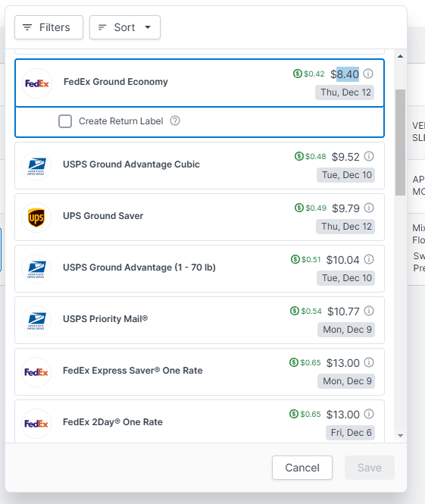Click the scrollbar up arrow
This screenshot has height=504, width=425.
[400, 56]
